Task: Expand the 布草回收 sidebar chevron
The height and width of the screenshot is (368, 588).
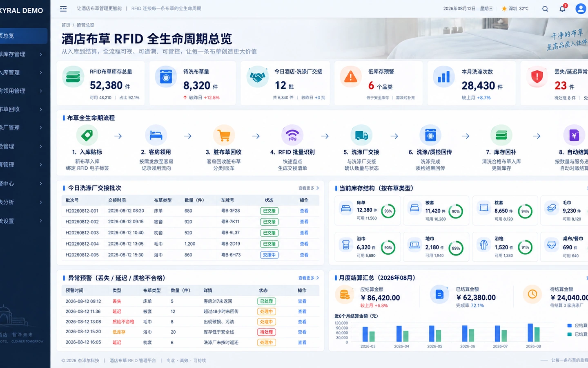Action: click(x=41, y=109)
